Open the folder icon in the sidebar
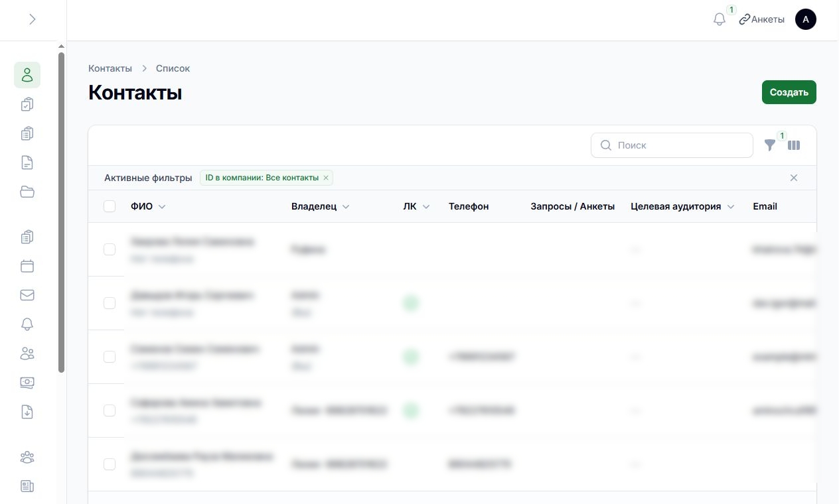The height and width of the screenshot is (504, 839). pyautogui.click(x=27, y=192)
